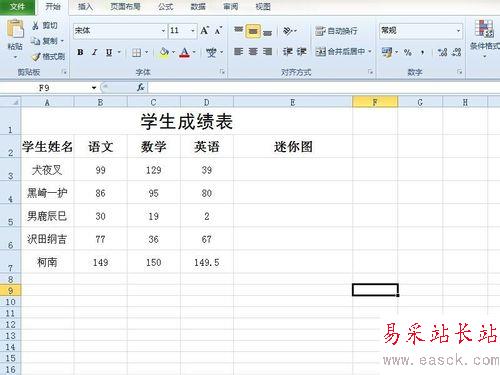
Task: Toggle bold formatting
Action: click(x=80, y=52)
